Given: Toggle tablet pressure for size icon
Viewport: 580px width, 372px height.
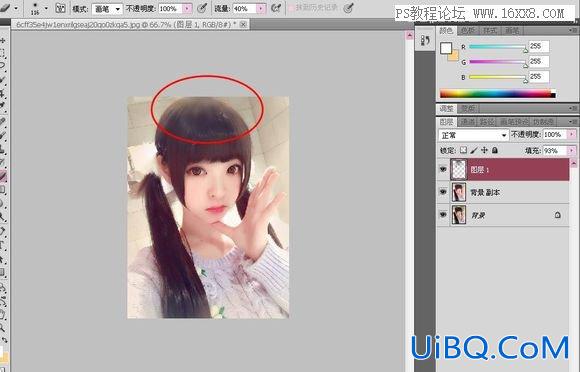Looking at the screenshot, I should click(x=348, y=8).
